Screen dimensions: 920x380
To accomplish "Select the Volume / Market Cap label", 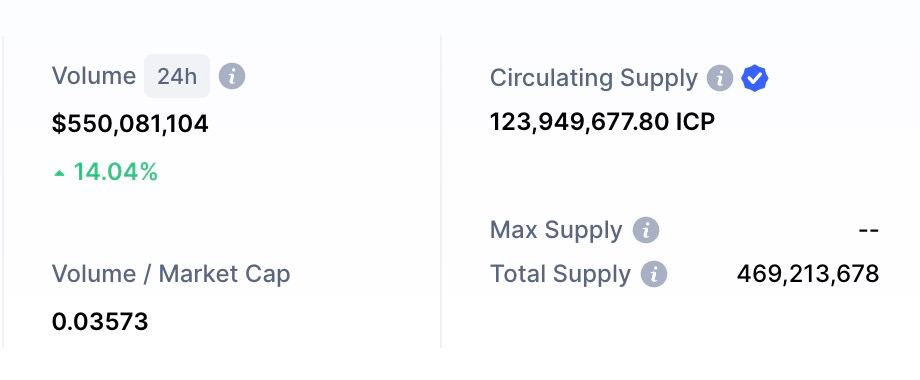I will point(171,274).
